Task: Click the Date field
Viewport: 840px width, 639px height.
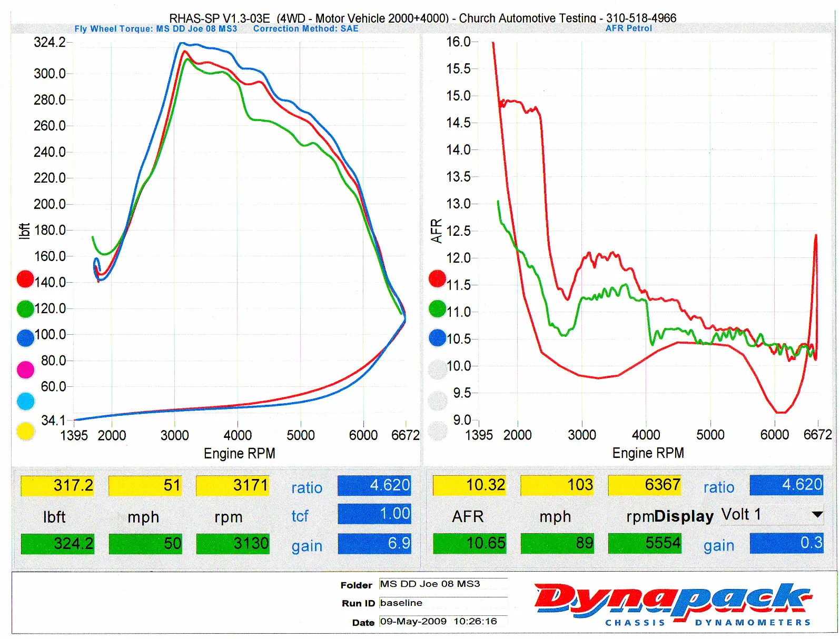Action: [x=442, y=622]
